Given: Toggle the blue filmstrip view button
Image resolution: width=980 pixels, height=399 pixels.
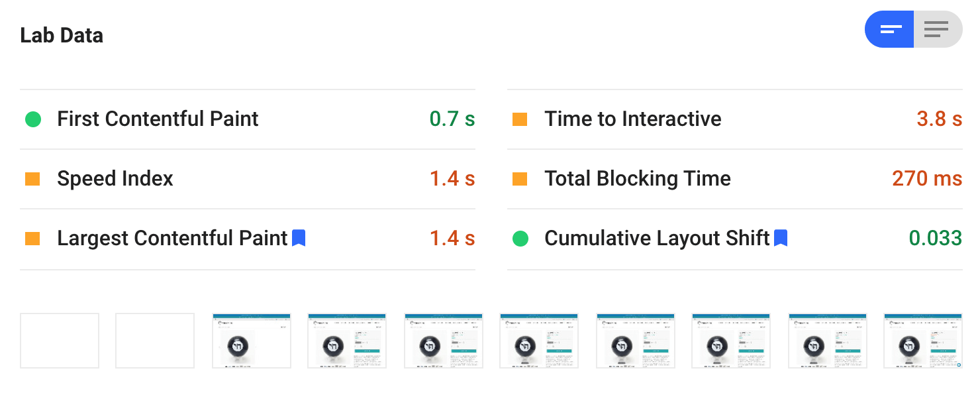Looking at the screenshot, I should [889, 29].
